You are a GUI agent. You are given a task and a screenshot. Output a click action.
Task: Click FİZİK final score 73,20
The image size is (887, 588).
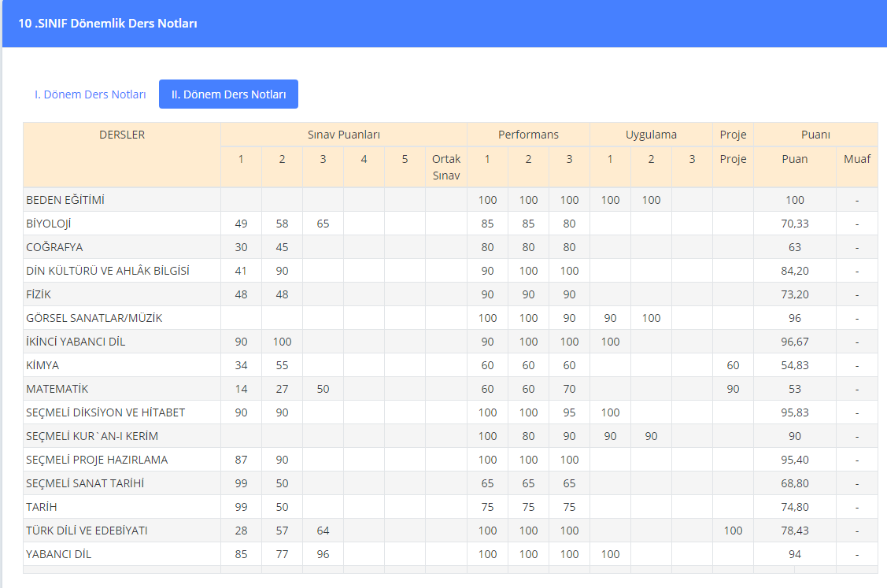[795, 294]
